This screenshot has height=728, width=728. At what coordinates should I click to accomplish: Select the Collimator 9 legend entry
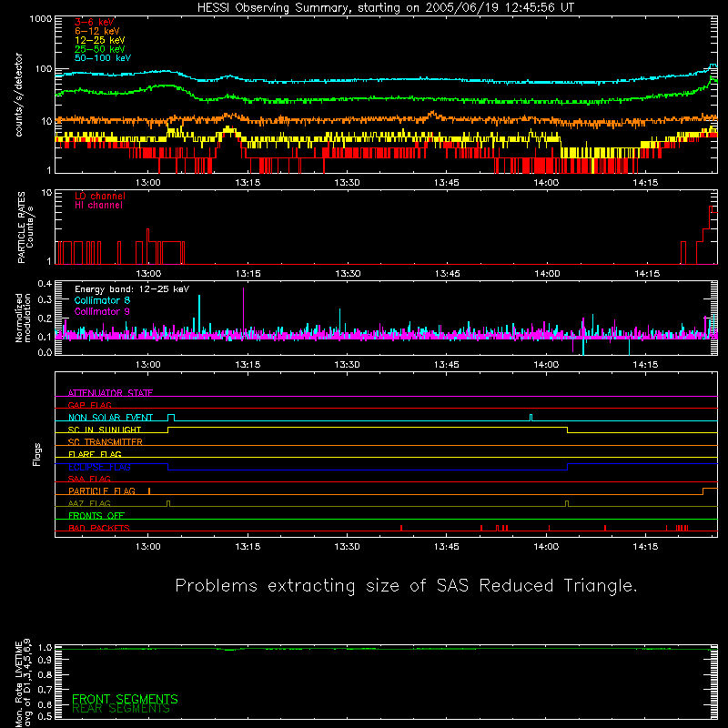(102, 311)
